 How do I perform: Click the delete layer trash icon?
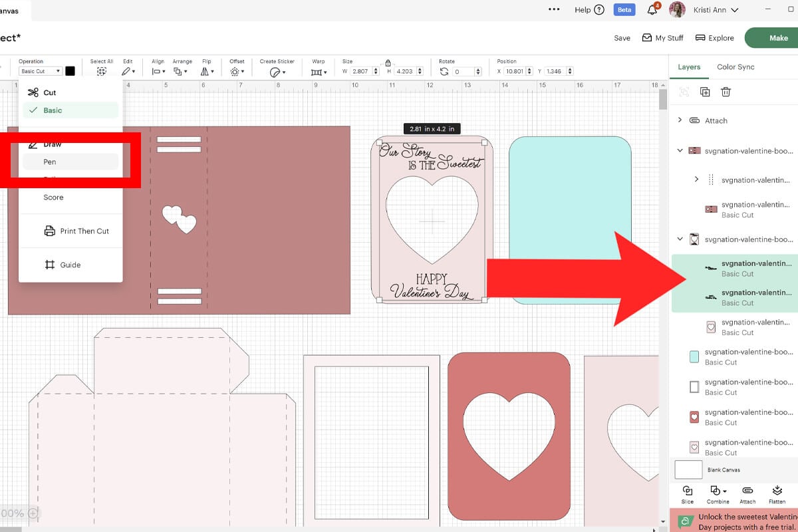tap(725, 92)
